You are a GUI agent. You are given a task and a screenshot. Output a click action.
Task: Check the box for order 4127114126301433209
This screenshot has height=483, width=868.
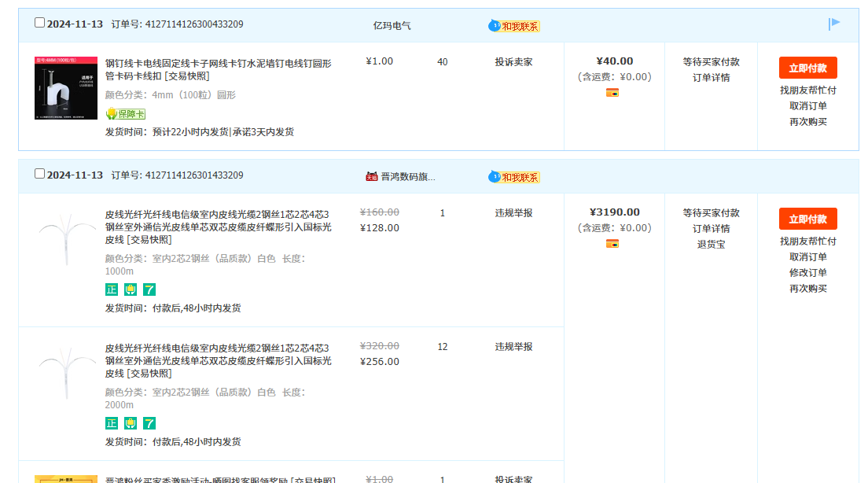pyautogui.click(x=40, y=174)
